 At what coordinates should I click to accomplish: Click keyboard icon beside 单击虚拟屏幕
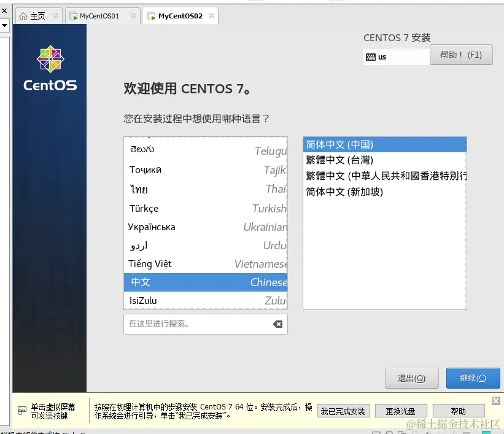coord(22,411)
